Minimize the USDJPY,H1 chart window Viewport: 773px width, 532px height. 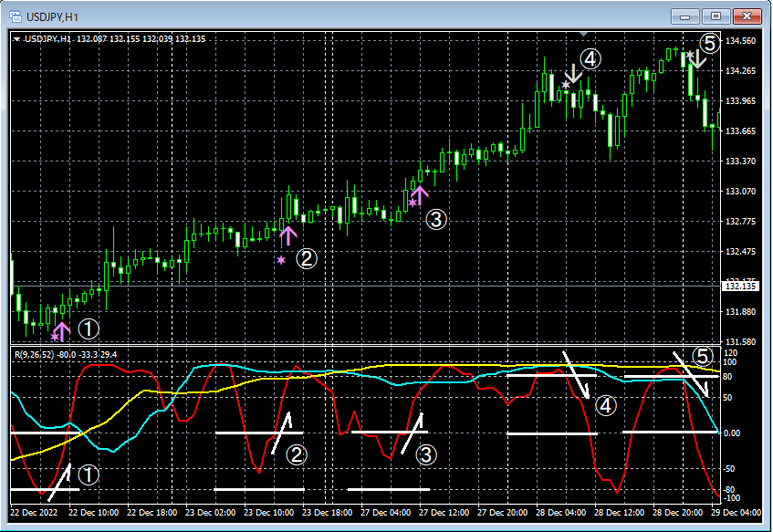[685, 16]
